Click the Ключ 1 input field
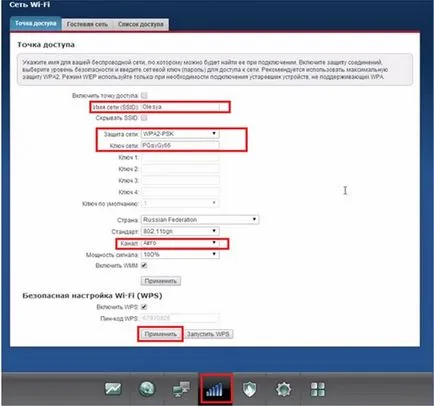 (x=180, y=157)
